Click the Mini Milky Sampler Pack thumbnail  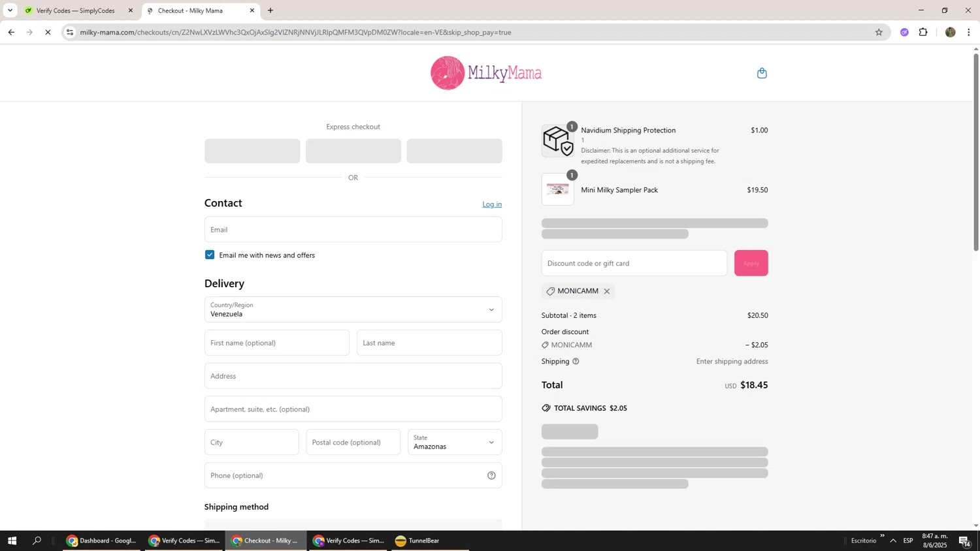coord(558,189)
